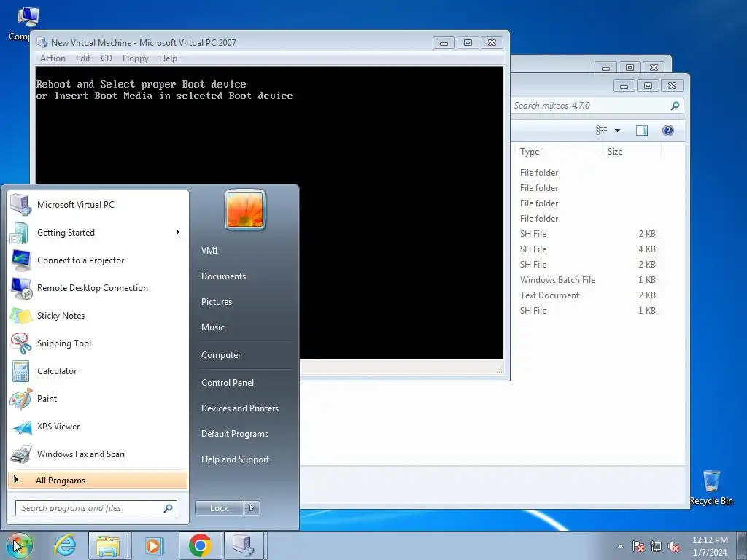Click the muted volume tray icon
The width and height of the screenshot is (747, 560).
[x=673, y=547]
